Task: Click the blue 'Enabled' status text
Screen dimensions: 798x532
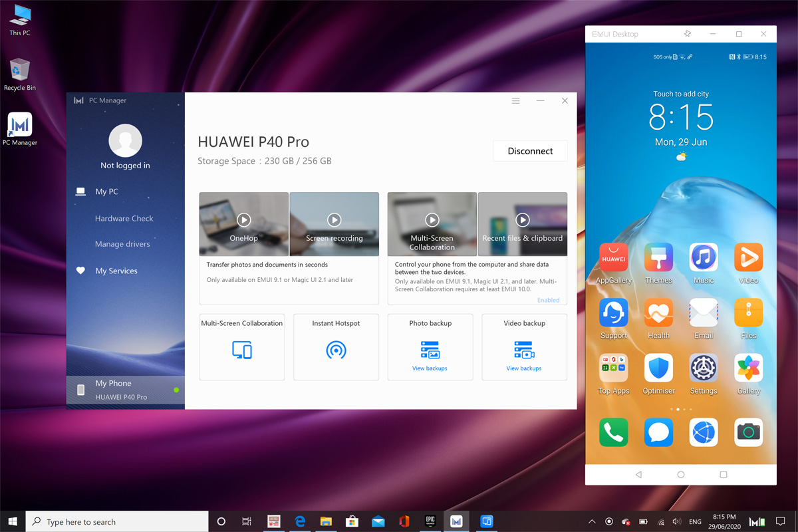Action: (x=548, y=301)
